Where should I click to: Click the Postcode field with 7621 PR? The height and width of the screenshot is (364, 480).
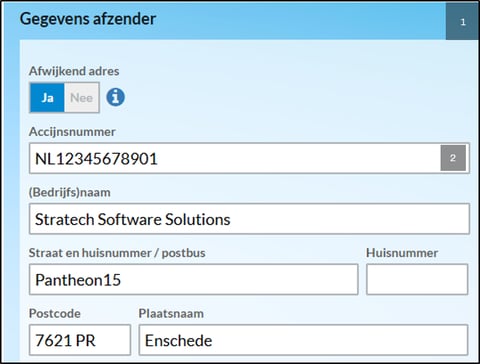tap(80, 340)
